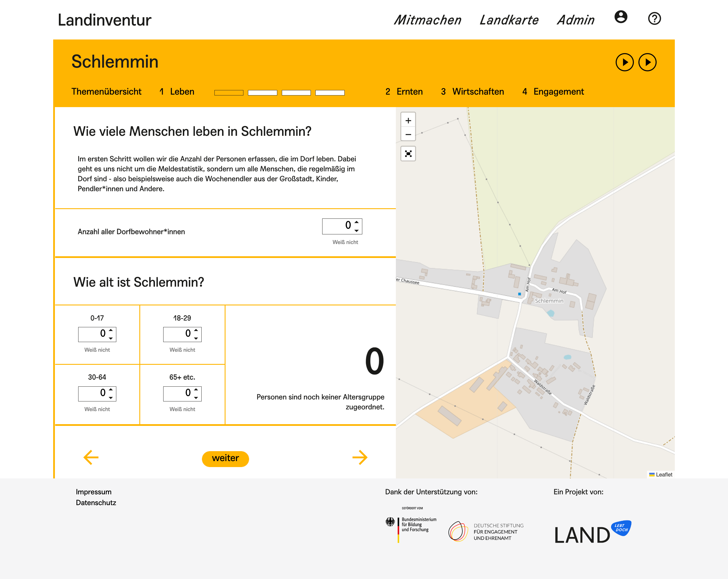Zoom out on the map

click(x=408, y=134)
